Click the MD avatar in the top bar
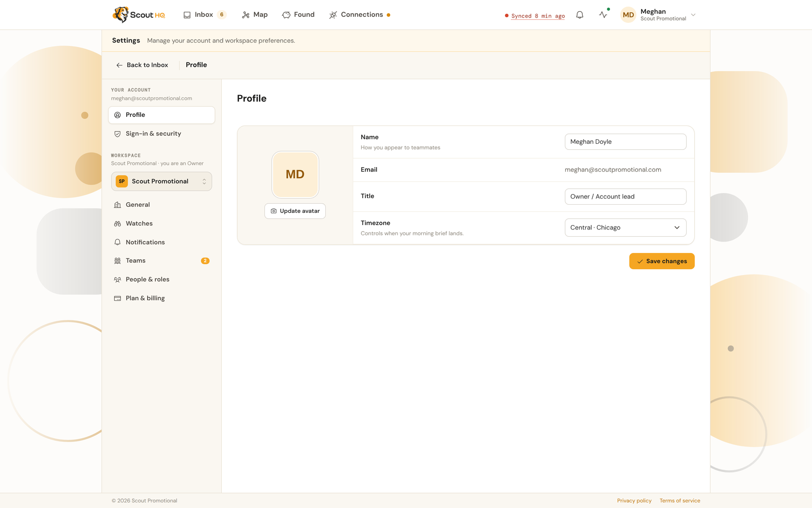 click(x=628, y=15)
